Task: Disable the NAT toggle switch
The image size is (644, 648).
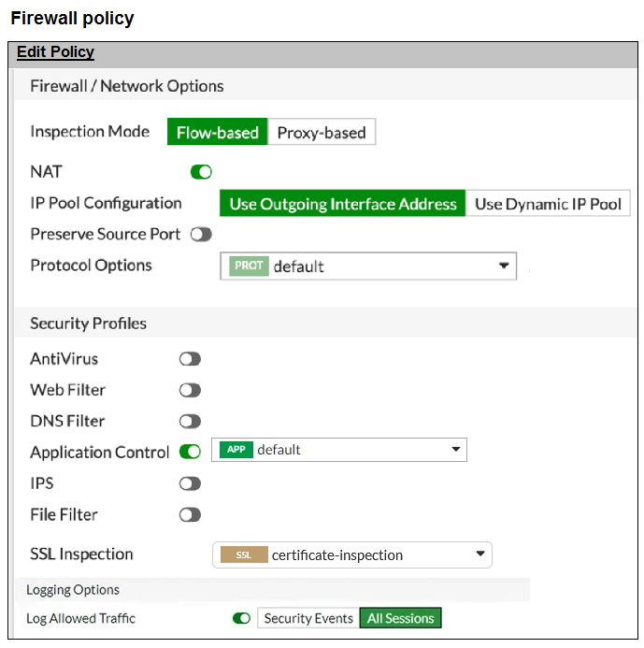Action: point(201,172)
